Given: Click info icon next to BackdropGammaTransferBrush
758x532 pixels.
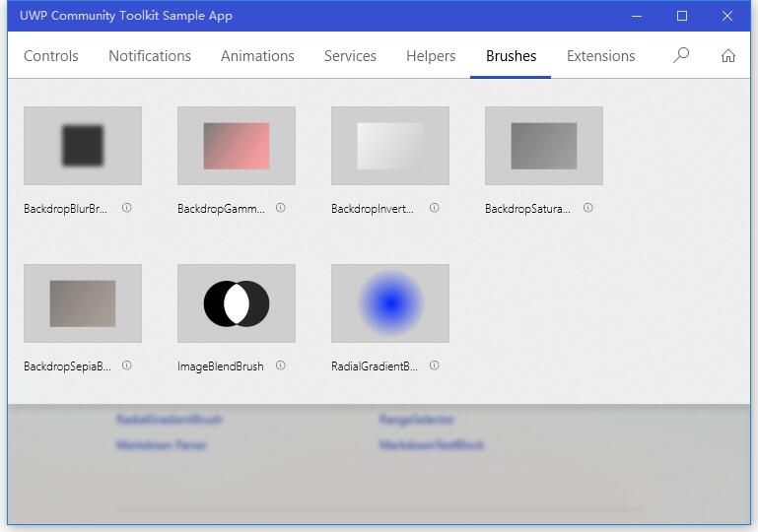Looking at the screenshot, I should click(x=281, y=208).
